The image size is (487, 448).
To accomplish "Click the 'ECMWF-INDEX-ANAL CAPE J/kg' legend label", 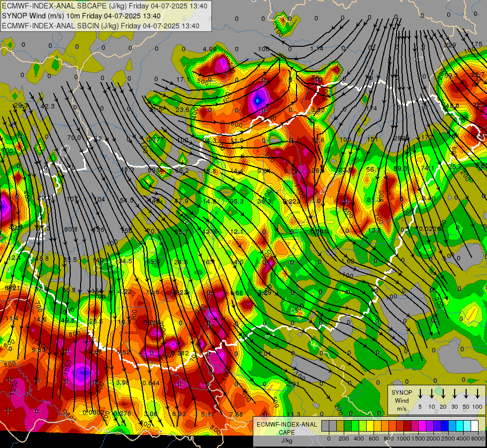I will (x=287, y=433).
